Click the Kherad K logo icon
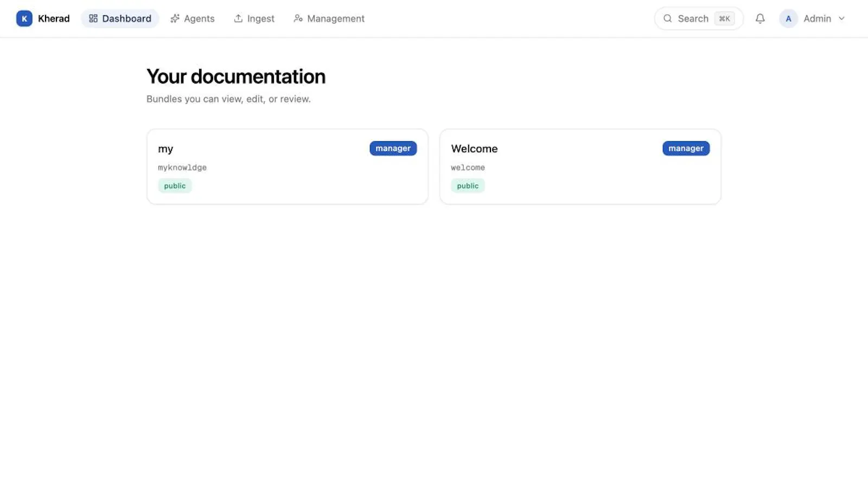Screen dimensions: 868x489 tap(24, 18)
